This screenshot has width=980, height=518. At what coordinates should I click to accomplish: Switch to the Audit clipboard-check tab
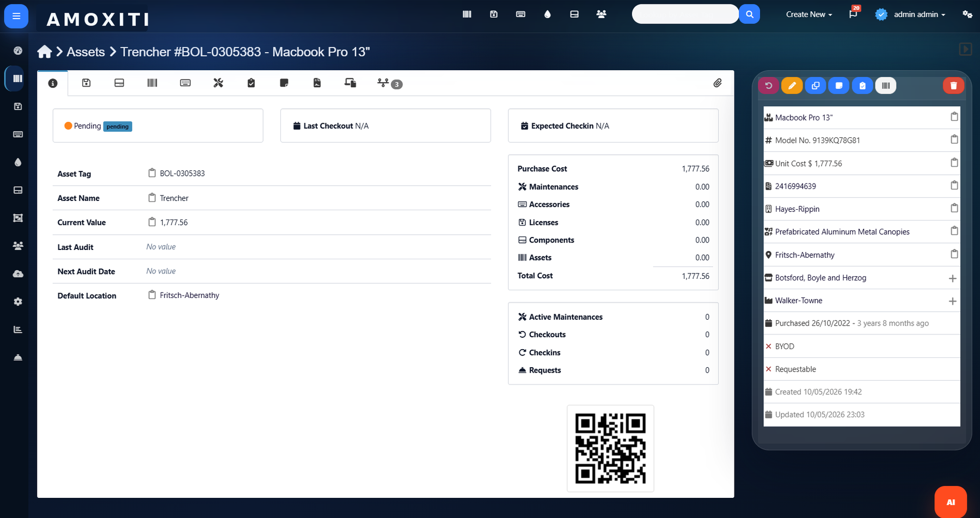(251, 83)
